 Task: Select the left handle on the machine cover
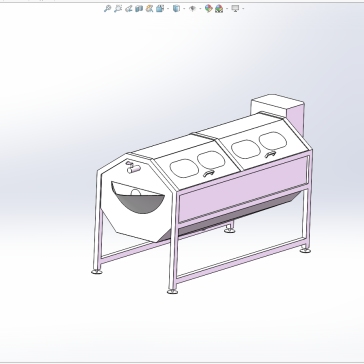pyautogui.click(x=208, y=173)
